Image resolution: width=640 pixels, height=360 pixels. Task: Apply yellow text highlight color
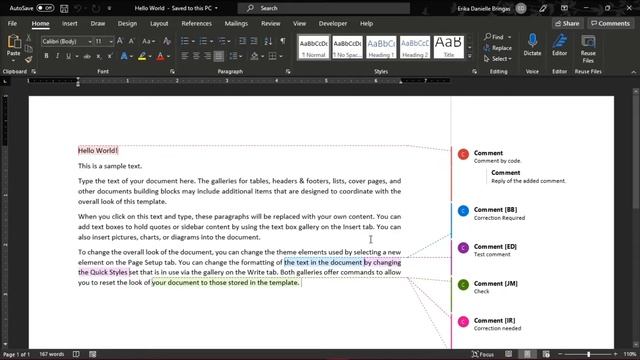pos(142,56)
